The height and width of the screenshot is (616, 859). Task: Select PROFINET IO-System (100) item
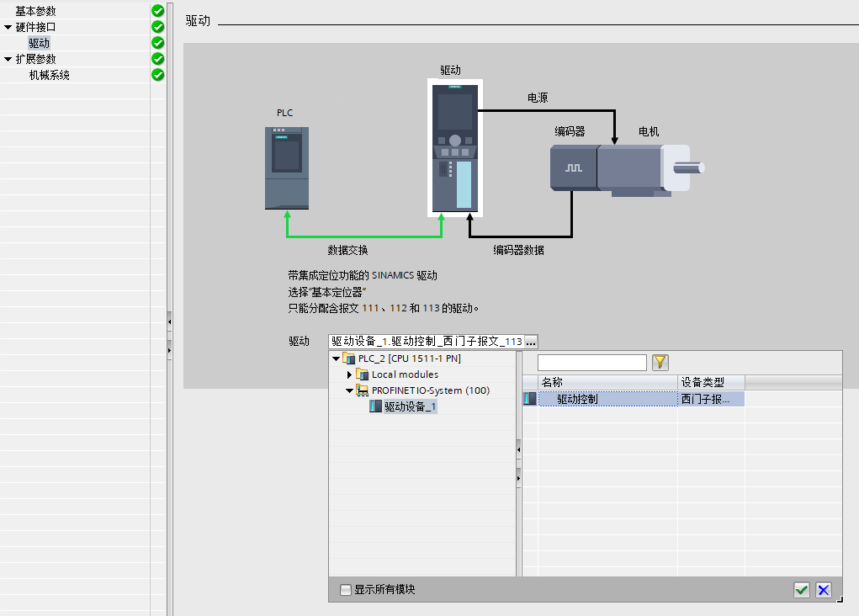(431, 390)
